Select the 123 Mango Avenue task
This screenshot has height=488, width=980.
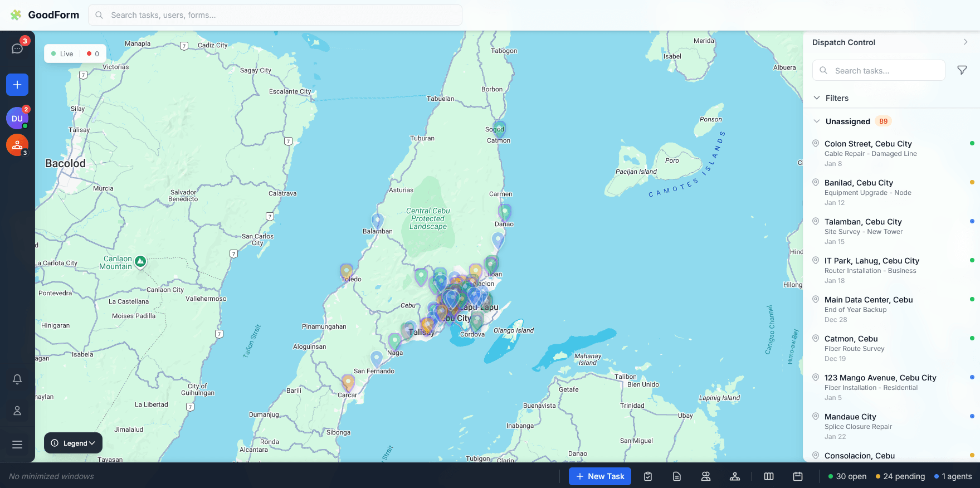[891, 387]
